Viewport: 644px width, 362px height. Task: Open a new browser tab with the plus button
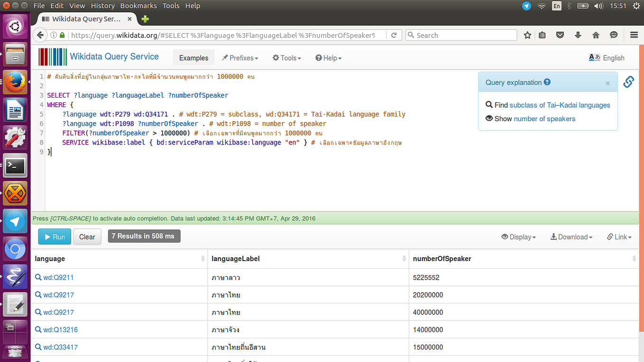point(145,18)
